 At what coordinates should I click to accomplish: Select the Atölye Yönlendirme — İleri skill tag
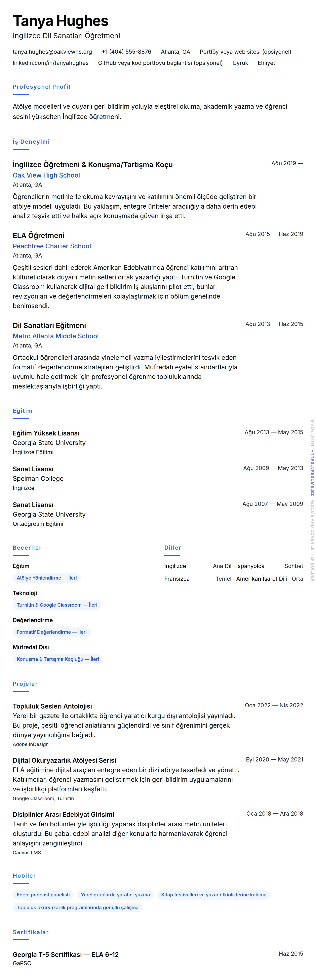pyautogui.click(x=47, y=578)
